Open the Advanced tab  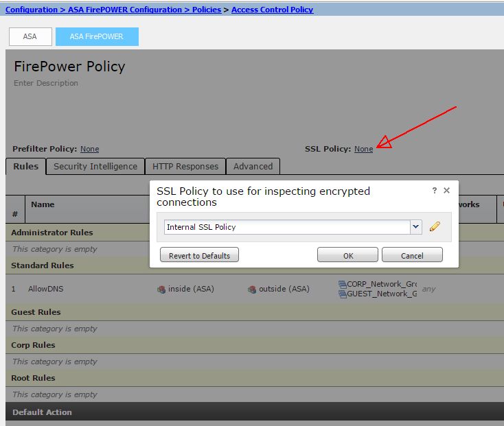click(253, 166)
